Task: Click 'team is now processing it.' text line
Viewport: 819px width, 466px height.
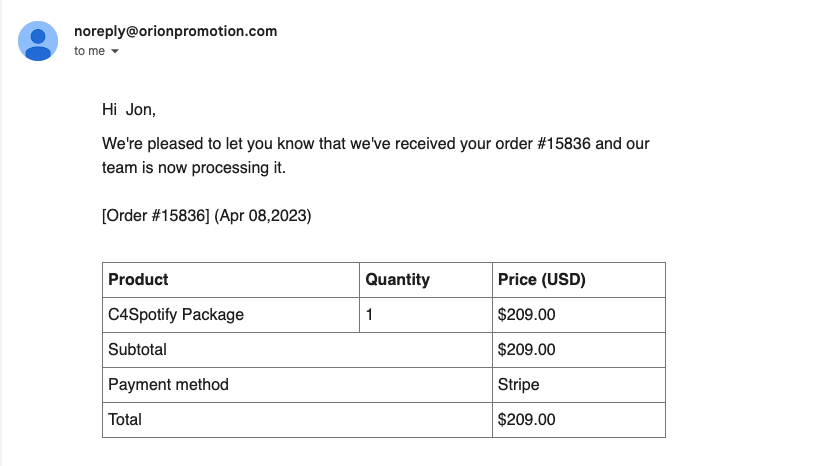Action: tap(194, 168)
